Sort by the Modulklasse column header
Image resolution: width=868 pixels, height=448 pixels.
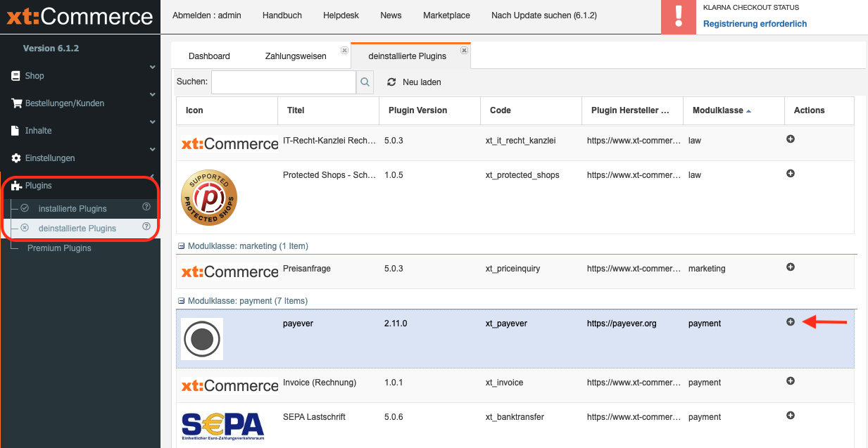pyautogui.click(x=734, y=110)
